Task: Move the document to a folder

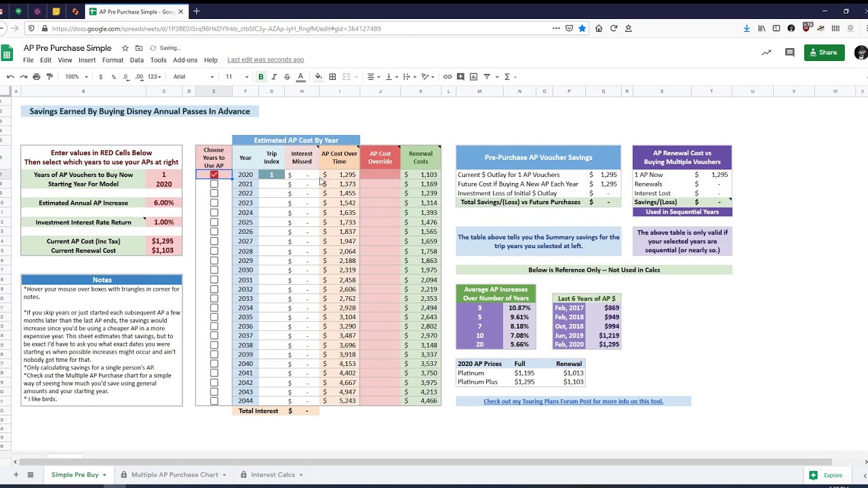Action: [139, 48]
